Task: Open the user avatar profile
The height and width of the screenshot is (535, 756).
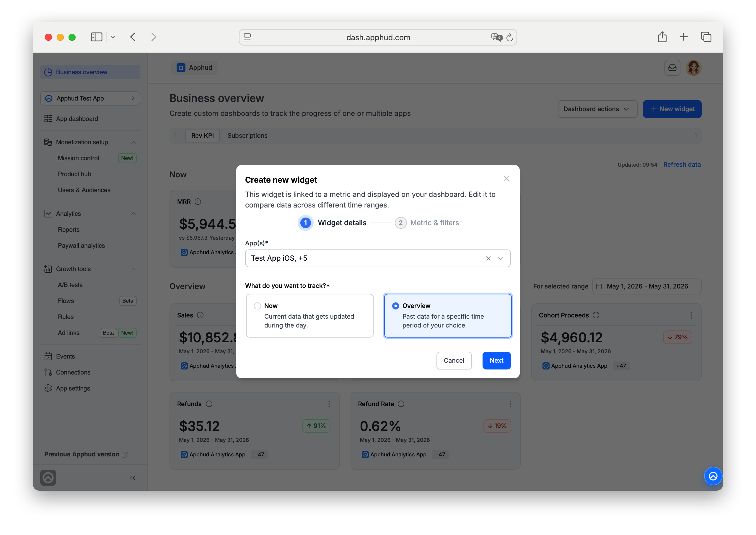Action: (693, 68)
